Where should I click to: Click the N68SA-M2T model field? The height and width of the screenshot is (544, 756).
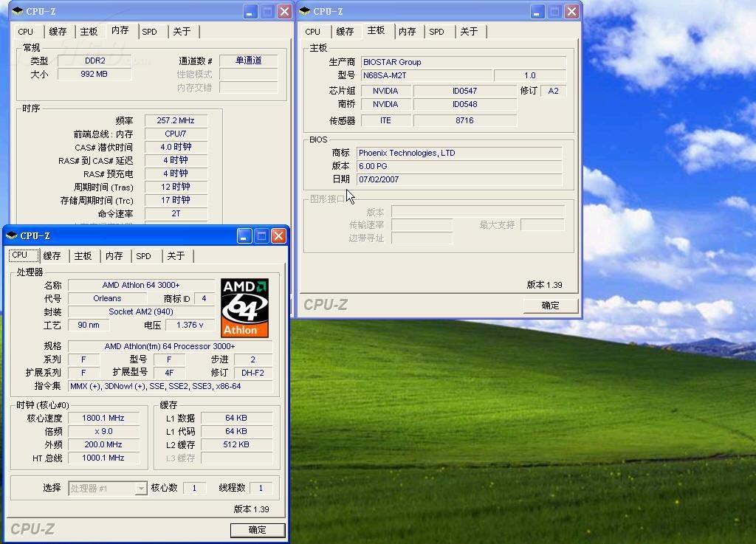pos(427,75)
